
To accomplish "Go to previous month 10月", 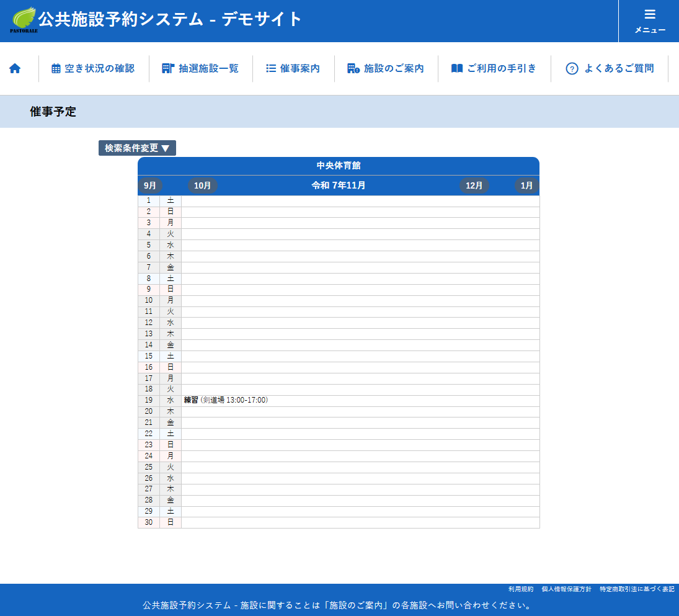I will pyautogui.click(x=203, y=185).
